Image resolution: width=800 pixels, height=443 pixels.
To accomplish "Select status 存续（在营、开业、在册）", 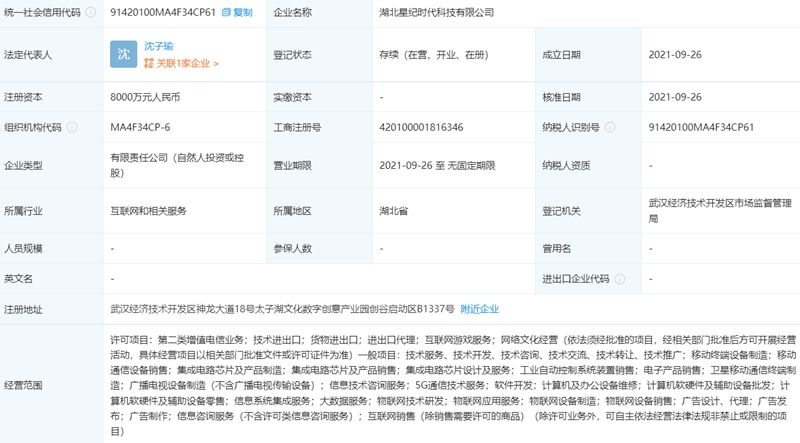I will tap(434, 55).
